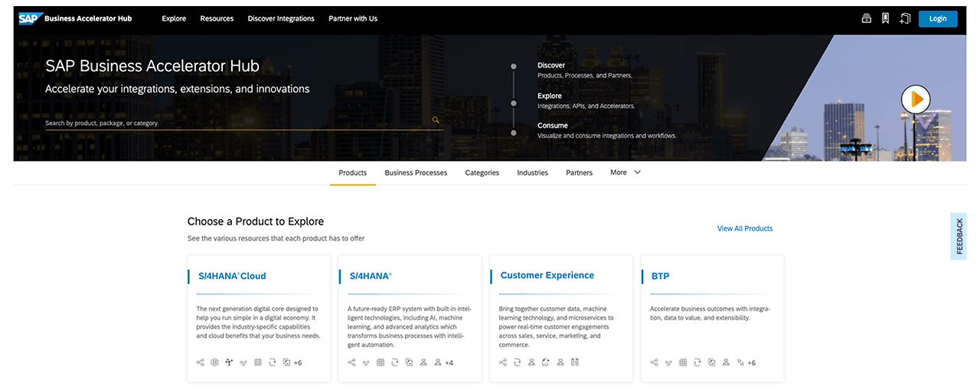Click handshake icon in S/4HANA Cloud card
This screenshot has width=980, height=390.
point(243,363)
